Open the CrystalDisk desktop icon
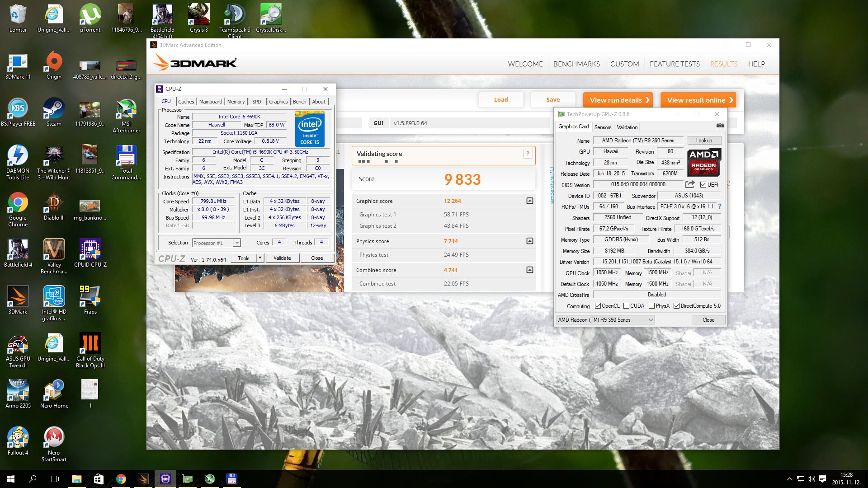 (x=271, y=18)
